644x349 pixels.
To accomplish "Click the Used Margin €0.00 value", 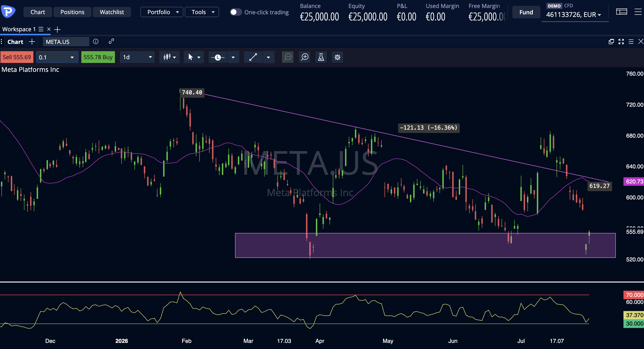I will 436,17.
